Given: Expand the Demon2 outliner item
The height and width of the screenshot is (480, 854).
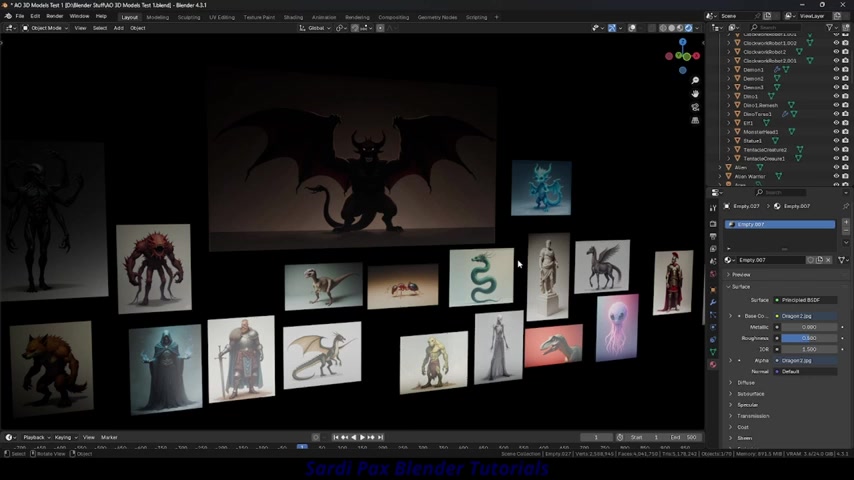Looking at the screenshot, I should [729, 78].
